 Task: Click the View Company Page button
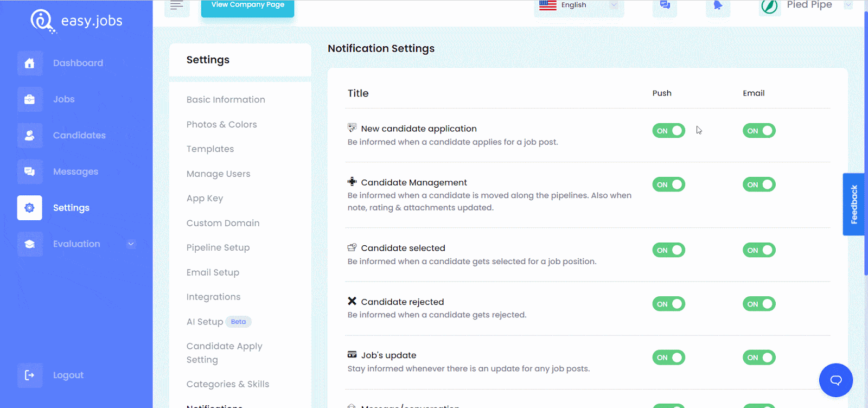[247, 8]
